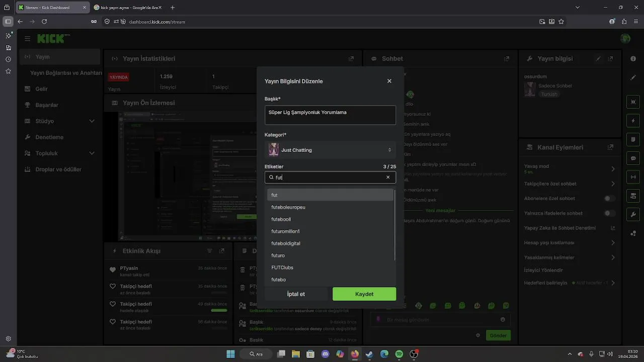
Task: Open Hedefleri belirleyin settings
Action: pyautogui.click(x=570, y=283)
